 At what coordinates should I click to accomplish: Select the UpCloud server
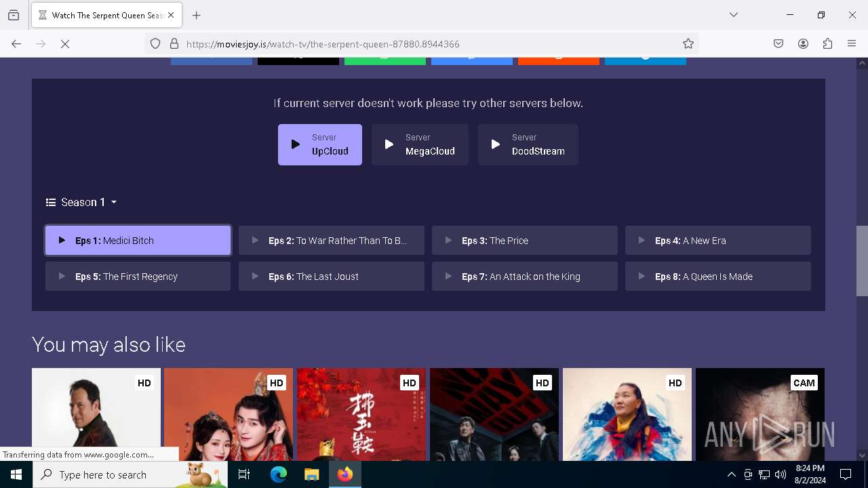320,144
